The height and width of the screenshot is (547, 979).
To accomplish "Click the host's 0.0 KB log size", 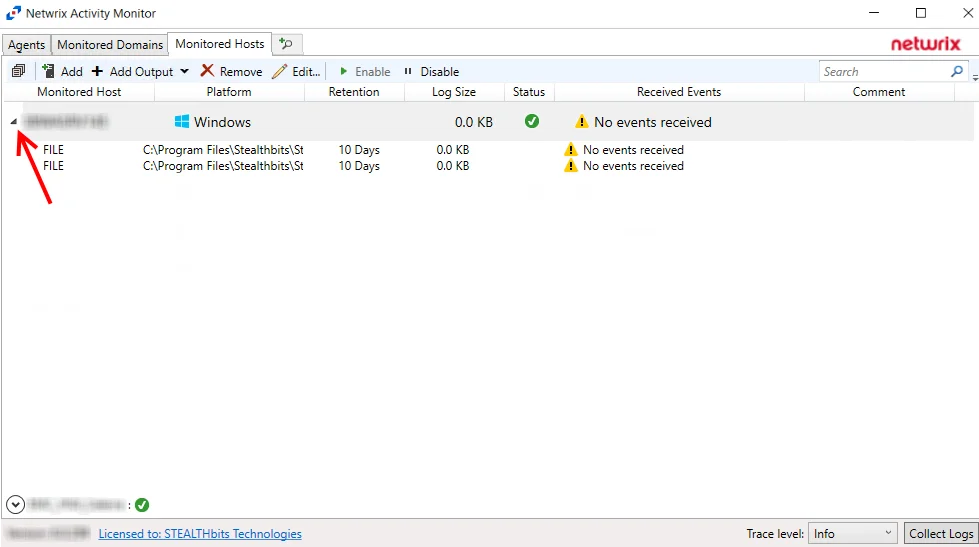I will 473,122.
